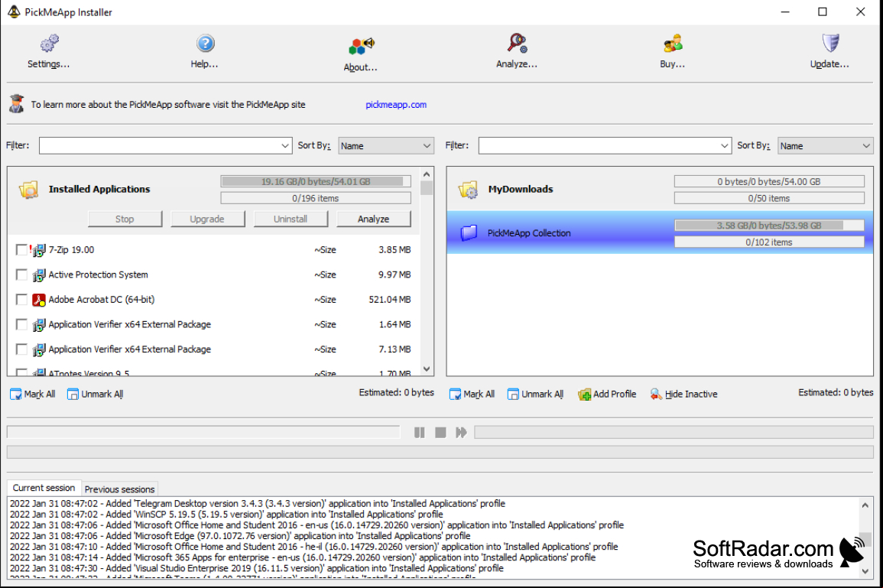The image size is (883, 588).
Task: Check the Adobe Acrobat DC (64-bit) checkbox
Action: pyautogui.click(x=21, y=300)
